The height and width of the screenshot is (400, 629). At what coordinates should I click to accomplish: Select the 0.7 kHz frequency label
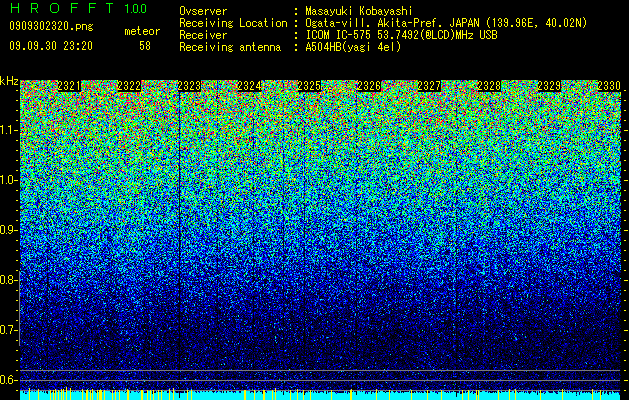pyautogui.click(x=8, y=330)
